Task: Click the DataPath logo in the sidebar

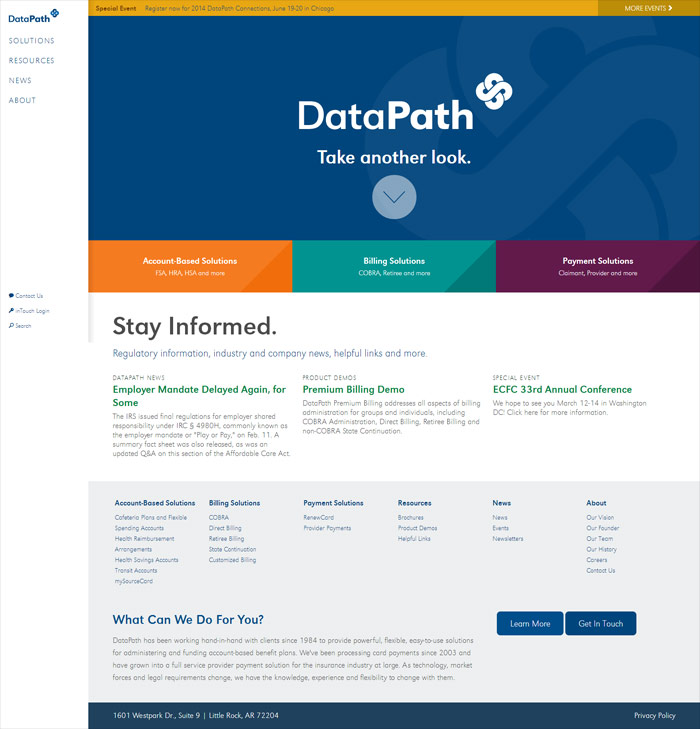Action: [33, 16]
